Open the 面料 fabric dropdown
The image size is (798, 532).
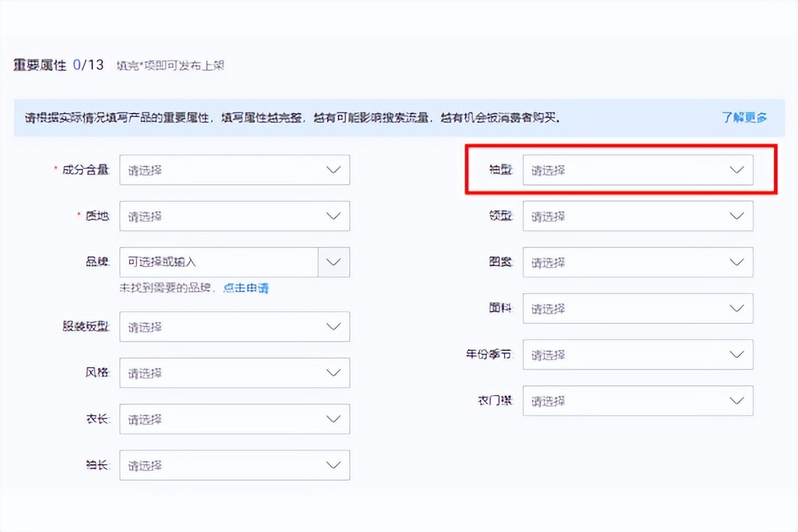(x=637, y=309)
